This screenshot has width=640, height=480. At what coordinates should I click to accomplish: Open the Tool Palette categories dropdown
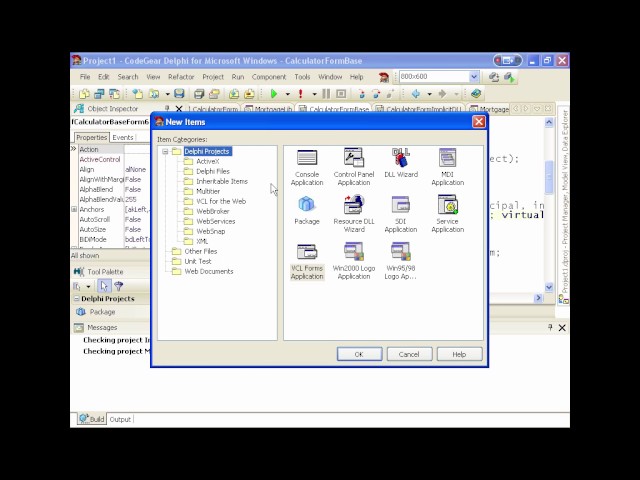click(x=88, y=286)
